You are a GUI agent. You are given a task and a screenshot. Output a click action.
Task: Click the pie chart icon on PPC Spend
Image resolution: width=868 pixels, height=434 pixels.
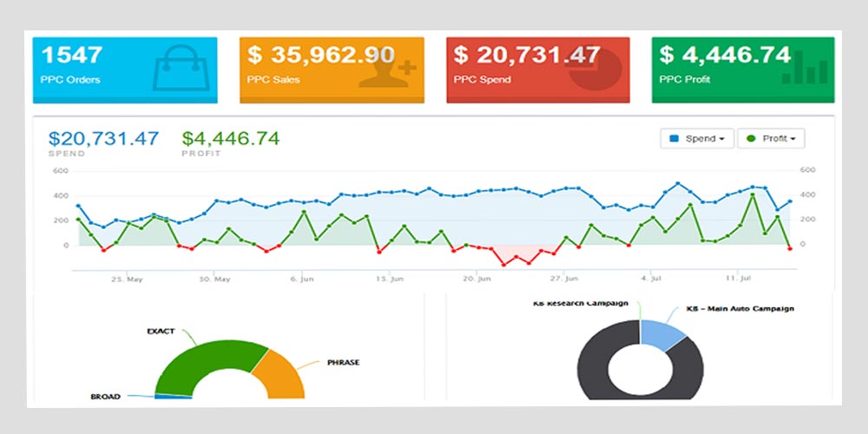tap(594, 71)
